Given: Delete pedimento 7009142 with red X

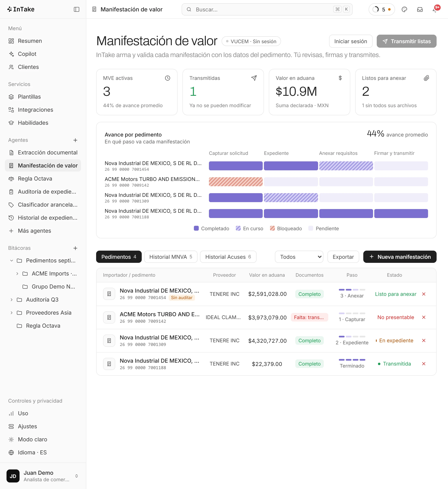Looking at the screenshot, I should point(424,317).
